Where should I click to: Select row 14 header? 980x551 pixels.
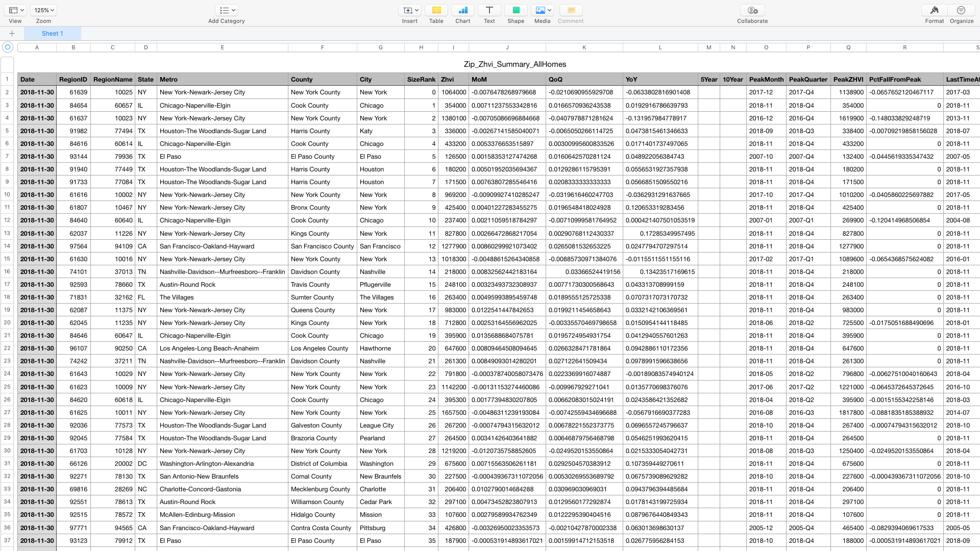click(x=7, y=246)
